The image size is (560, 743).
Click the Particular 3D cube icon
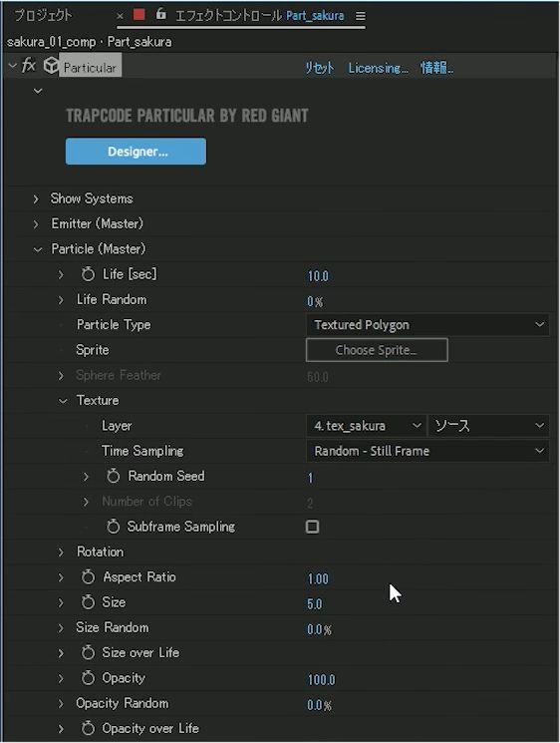(51, 66)
